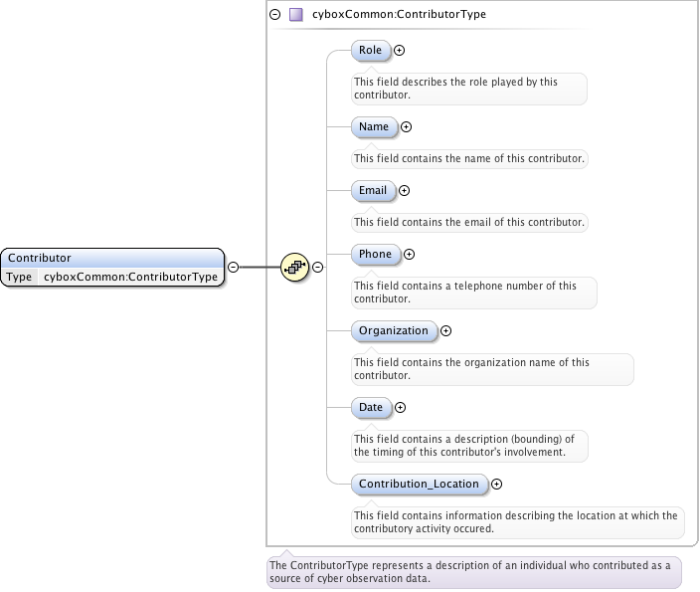Collapse the sequence compositor children
This screenshot has width=700, height=592.
318,267
